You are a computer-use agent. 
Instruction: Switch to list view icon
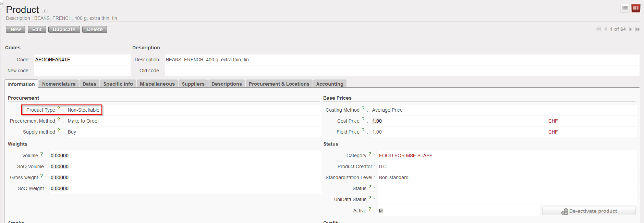625,8
